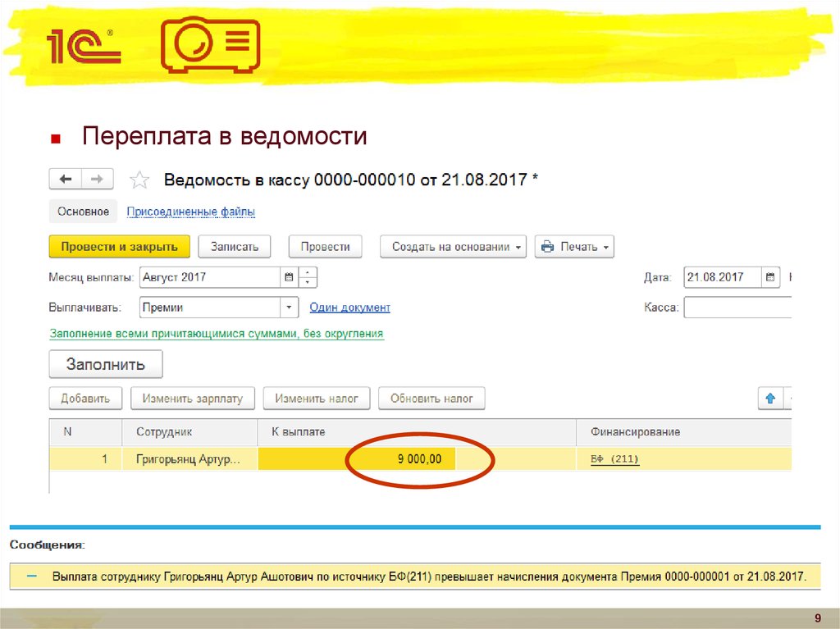
Task: Collapse the message with minus icon
Action: click(x=32, y=577)
